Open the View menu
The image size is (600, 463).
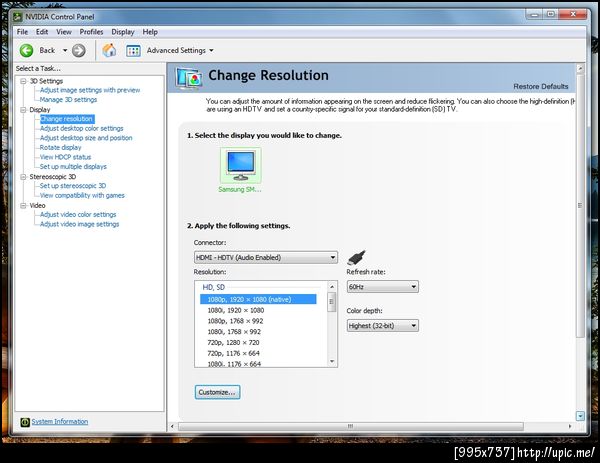pos(64,32)
